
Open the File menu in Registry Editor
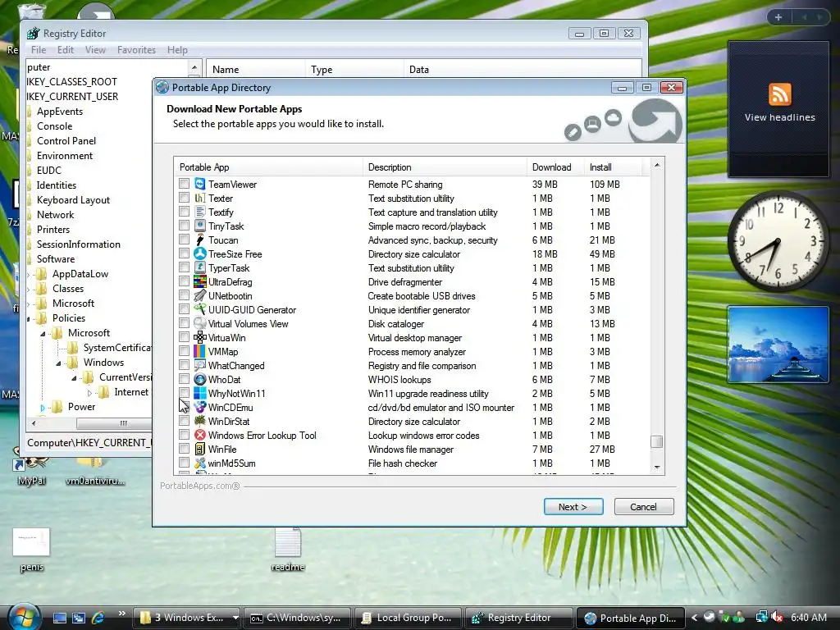point(38,50)
